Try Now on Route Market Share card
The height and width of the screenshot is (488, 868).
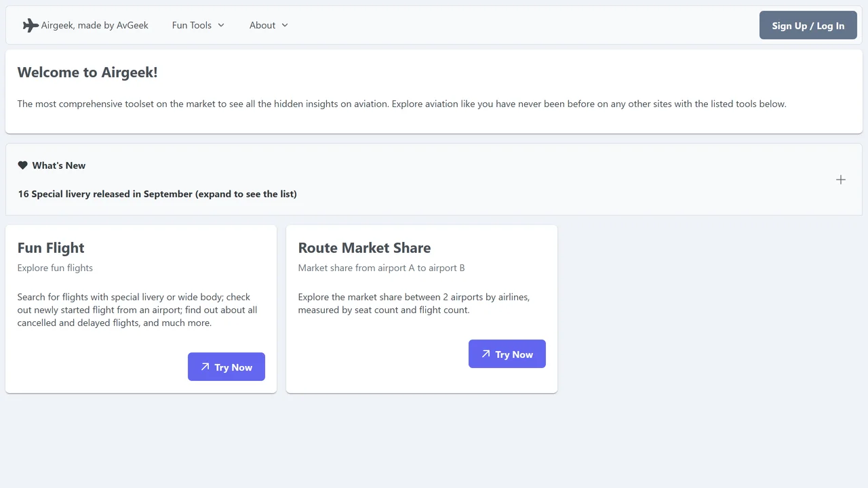507,354
